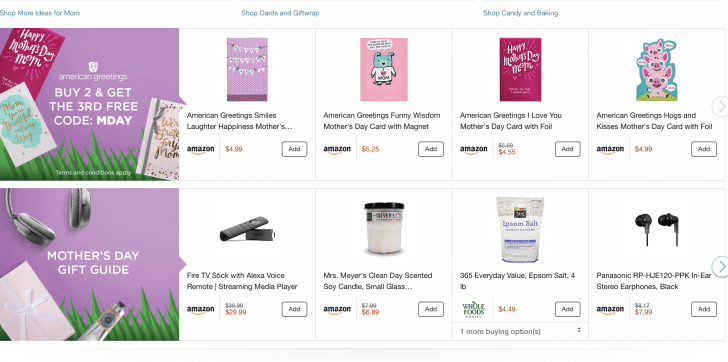Image resolution: width=728 pixels, height=362 pixels.
Task: View the pink pigs greeting card image
Action: tap(656, 70)
